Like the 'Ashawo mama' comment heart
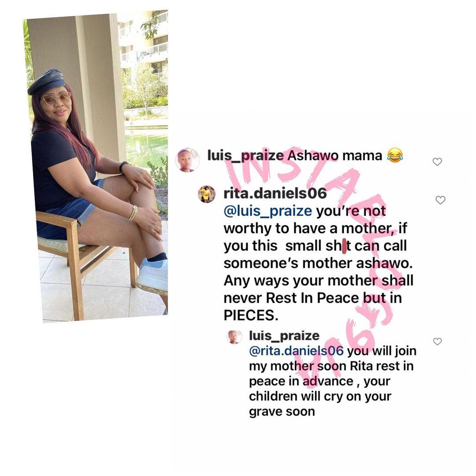 [437, 162]
